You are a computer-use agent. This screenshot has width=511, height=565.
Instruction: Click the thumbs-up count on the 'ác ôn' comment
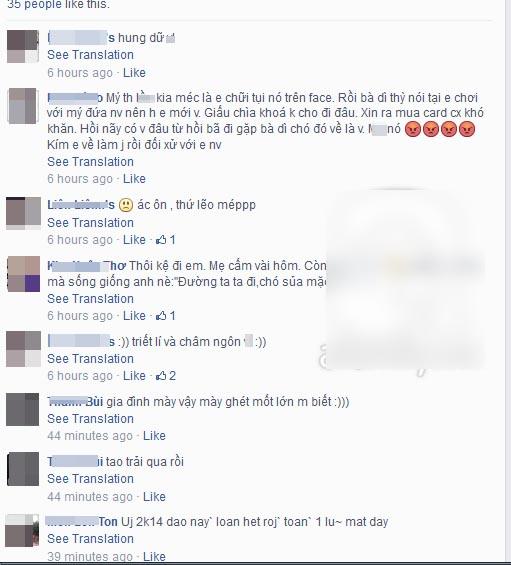166,240
